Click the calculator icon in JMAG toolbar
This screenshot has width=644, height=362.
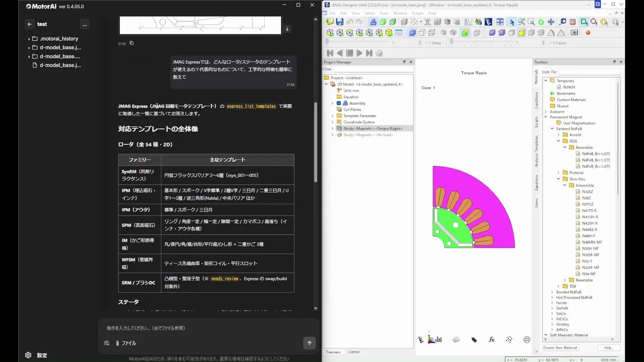pyautogui.click(x=572, y=22)
